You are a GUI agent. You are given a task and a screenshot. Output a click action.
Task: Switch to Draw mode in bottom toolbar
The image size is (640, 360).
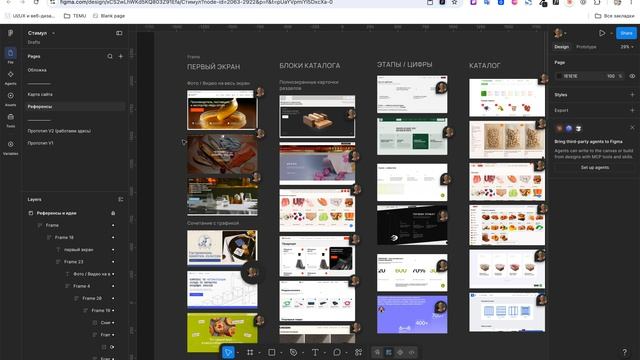tap(377, 352)
